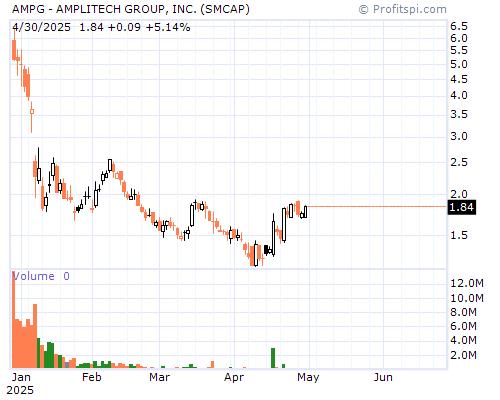
Task: Click the current price label 1.84 on the axis
Action: [461, 207]
